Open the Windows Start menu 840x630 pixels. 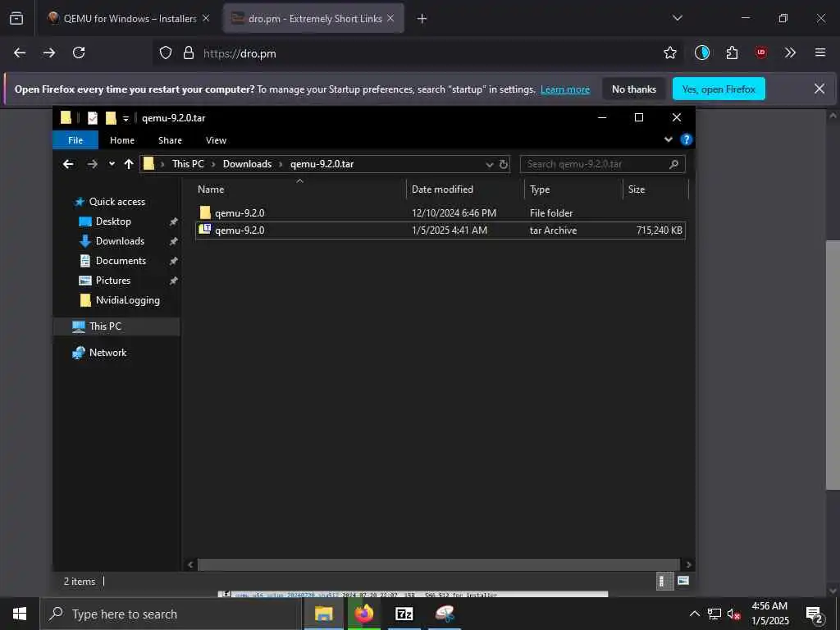point(20,614)
